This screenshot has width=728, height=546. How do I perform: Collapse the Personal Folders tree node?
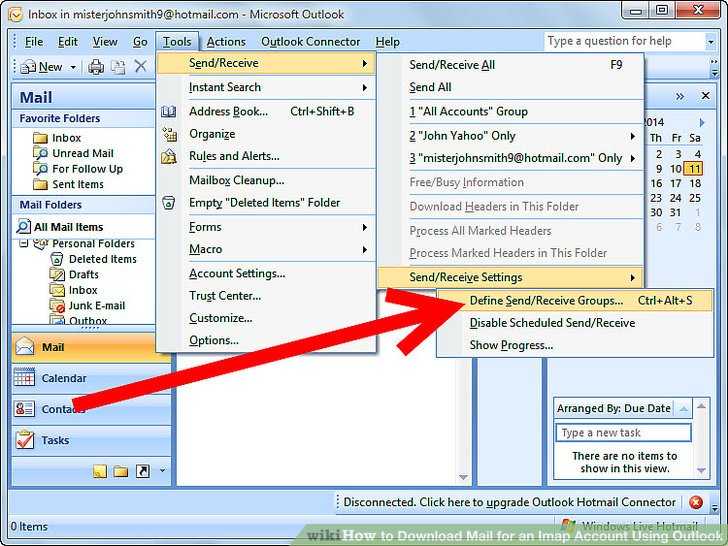tap(24, 243)
